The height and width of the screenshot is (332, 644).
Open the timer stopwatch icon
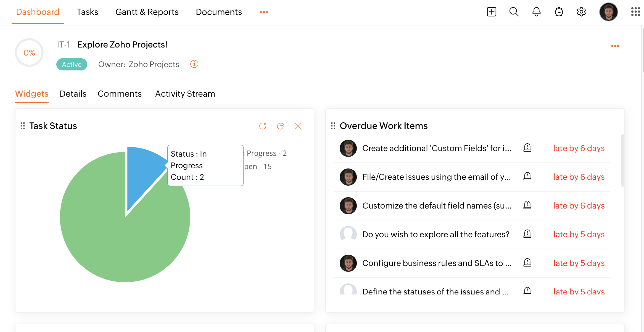[x=559, y=12]
